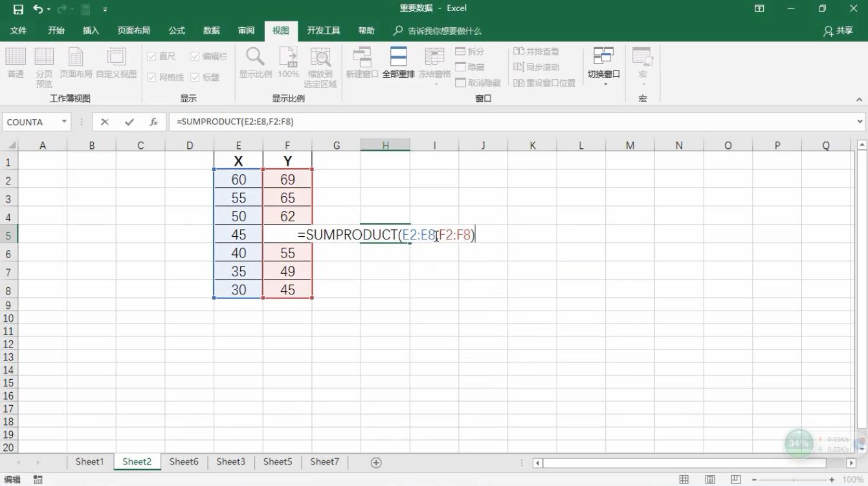Image resolution: width=868 pixels, height=486 pixels.
Task: Open customize quick access toolbar dropdown
Action: click(x=105, y=9)
